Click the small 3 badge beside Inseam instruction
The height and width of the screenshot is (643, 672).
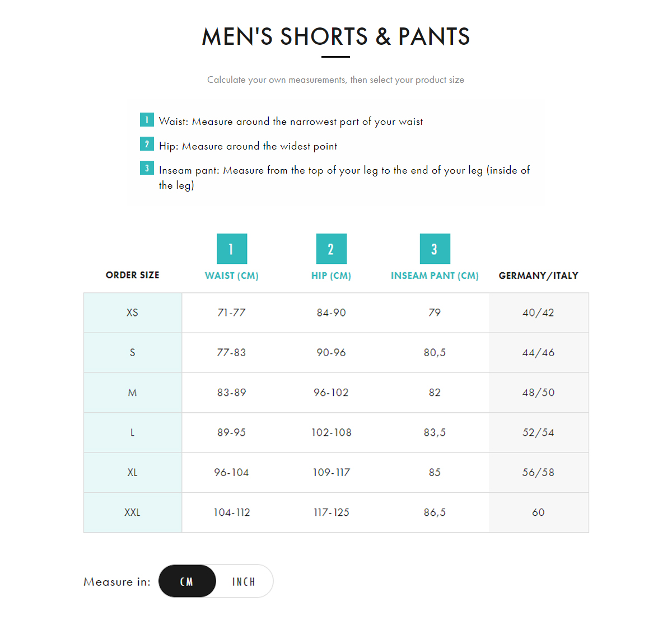(147, 168)
